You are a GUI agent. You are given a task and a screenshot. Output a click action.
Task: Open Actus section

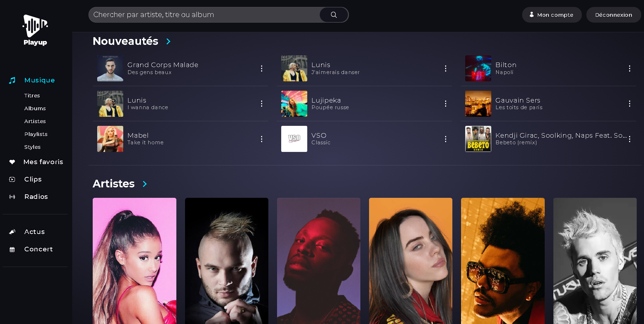34,232
